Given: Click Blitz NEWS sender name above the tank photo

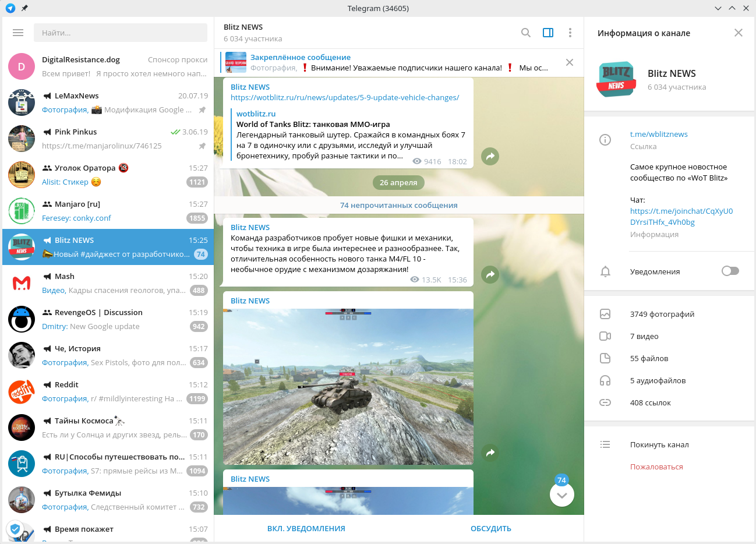Looking at the screenshot, I should (x=250, y=301).
